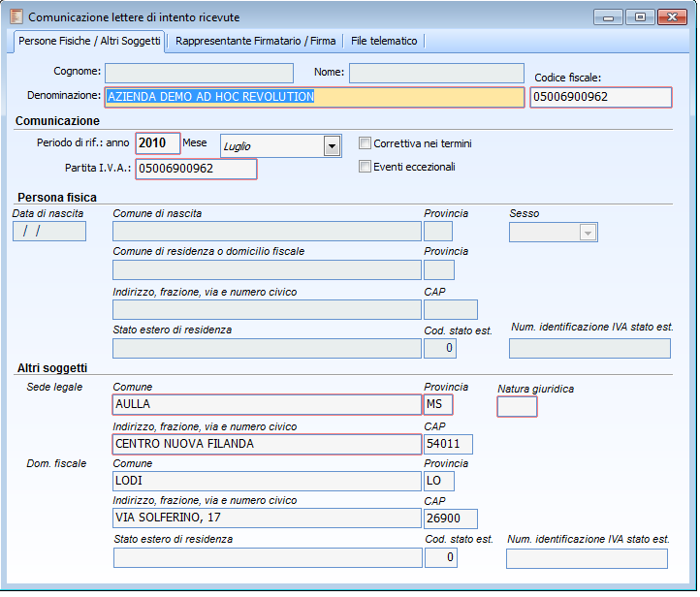
Task: Click Sede legale Provincia field MS
Action: point(438,405)
